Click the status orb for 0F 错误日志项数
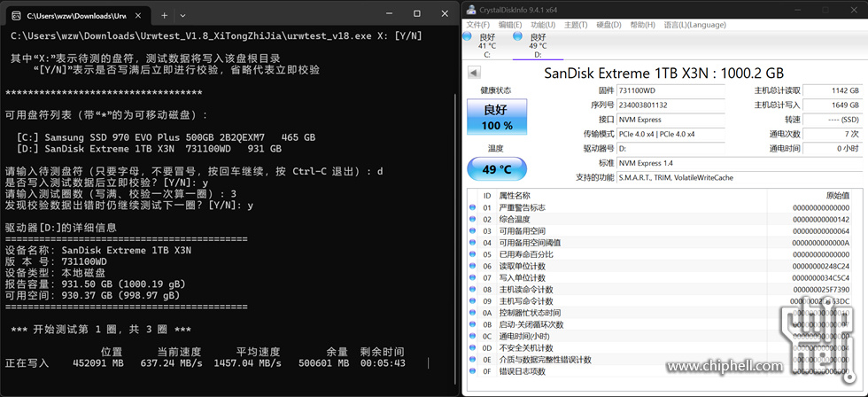 point(472,371)
